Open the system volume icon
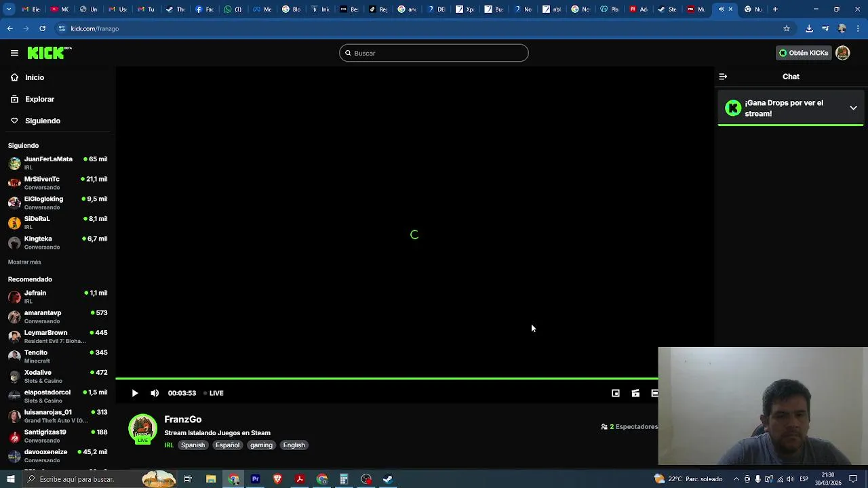 (791, 479)
